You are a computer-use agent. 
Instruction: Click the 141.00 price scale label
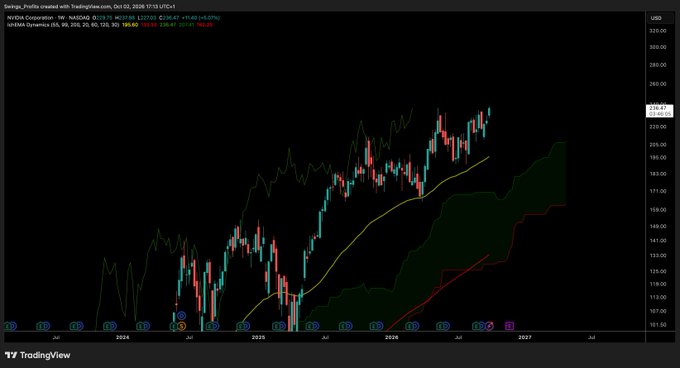(658, 240)
